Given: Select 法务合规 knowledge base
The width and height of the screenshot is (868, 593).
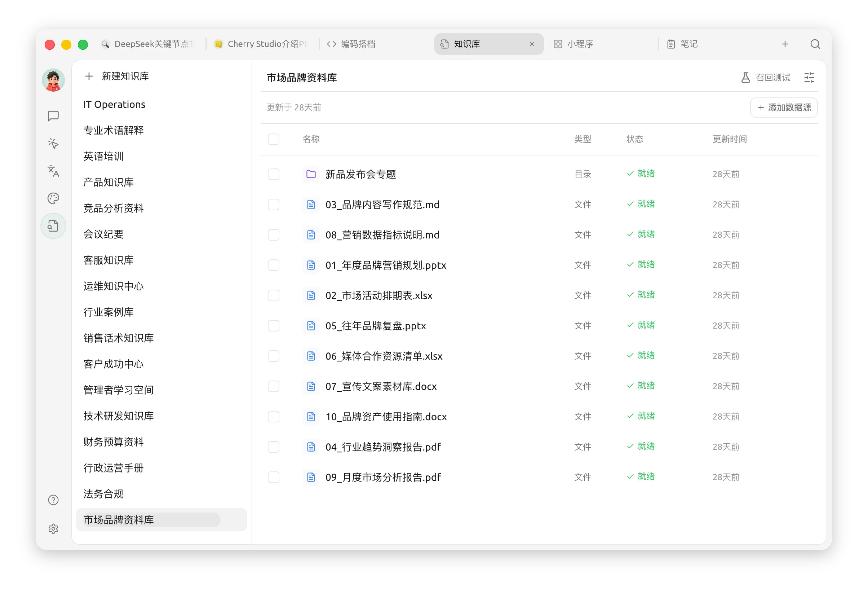Looking at the screenshot, I should pos(161,493).
